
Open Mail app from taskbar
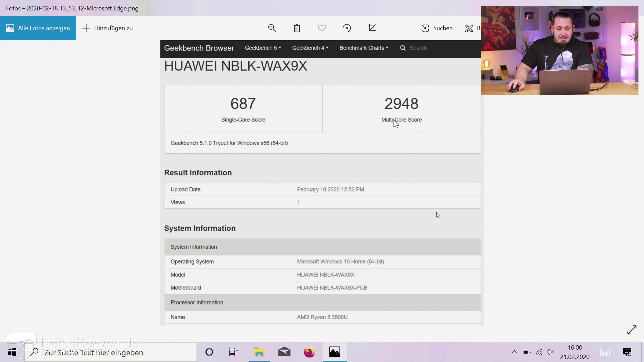[284, 352]
